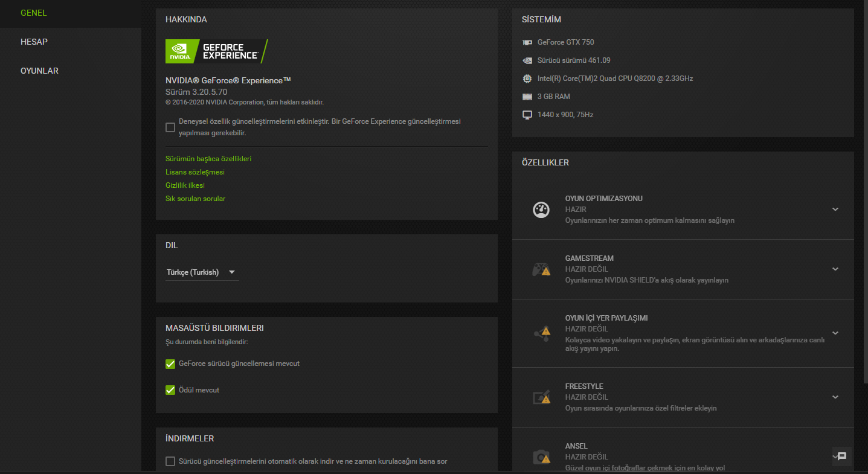Click the ANSEL feature title

[x=576, y=446]
